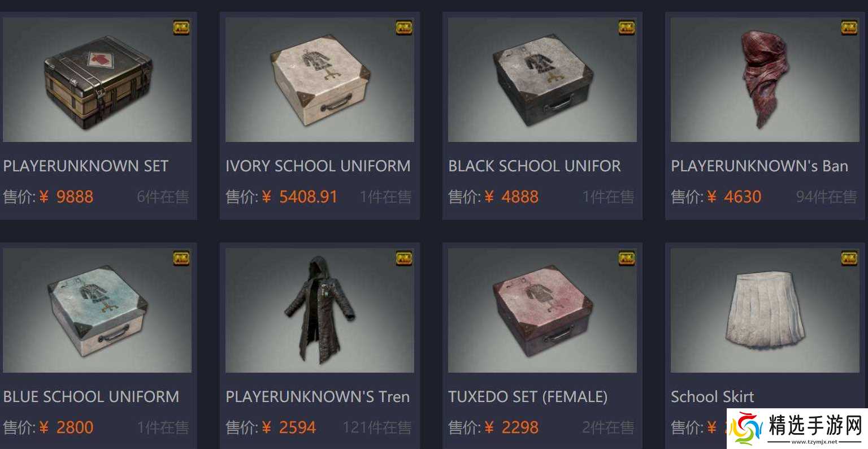The width and height of the screenshot is (868, 449).
Task: View the black hooded trenchcoat image
Action: [x=320, y=310]
